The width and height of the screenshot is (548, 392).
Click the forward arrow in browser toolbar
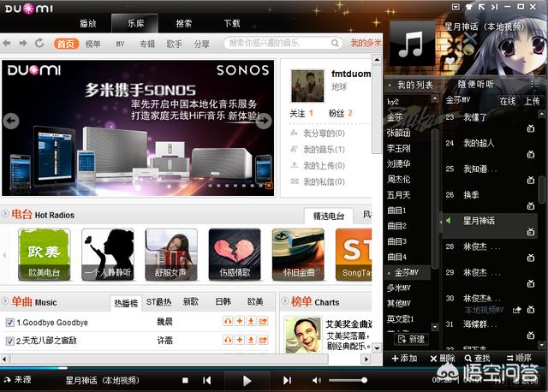coord(23,43)
